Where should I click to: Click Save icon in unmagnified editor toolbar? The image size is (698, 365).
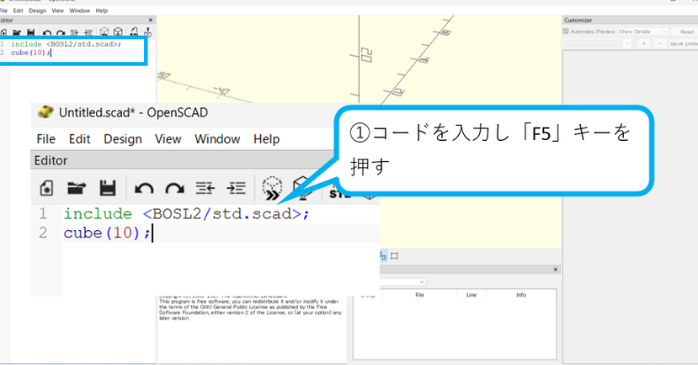[x=31, y=32]
